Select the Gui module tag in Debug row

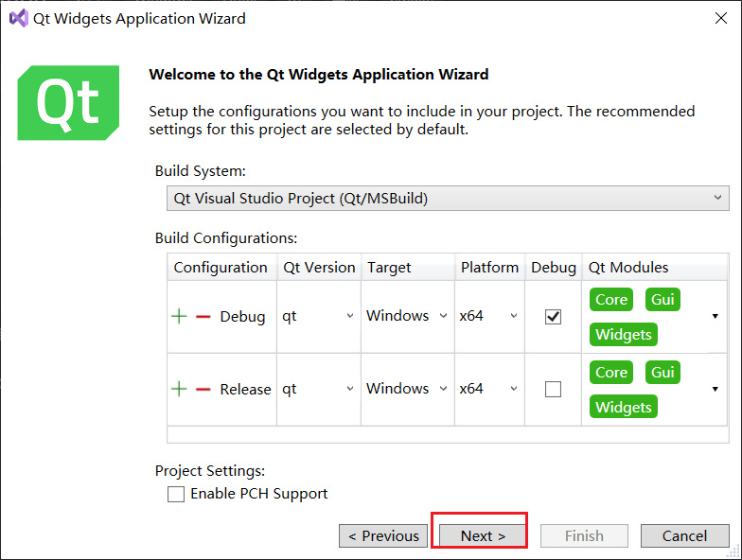pos(662,299)
